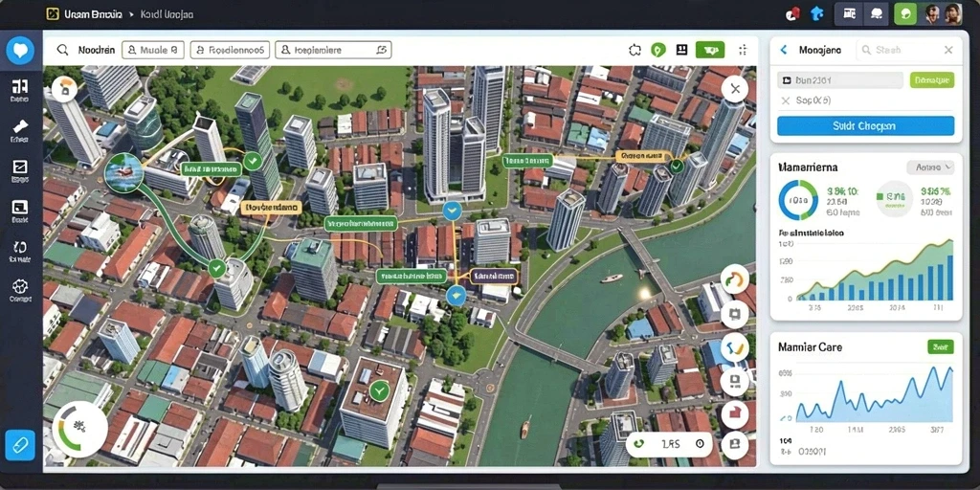
Task: Click the green checkmark on the rooftop building
Action: click(x=379, y=391)
